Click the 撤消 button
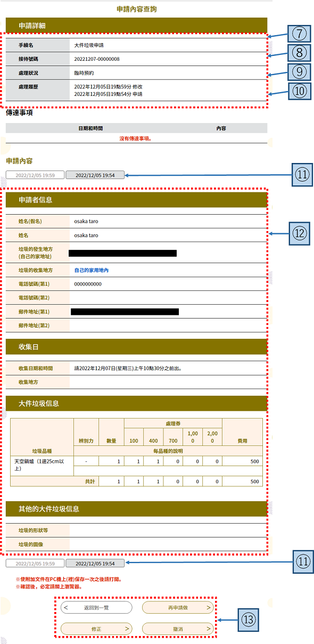The height and width of the screenshot is (644, 314). [x=177, y=629]
